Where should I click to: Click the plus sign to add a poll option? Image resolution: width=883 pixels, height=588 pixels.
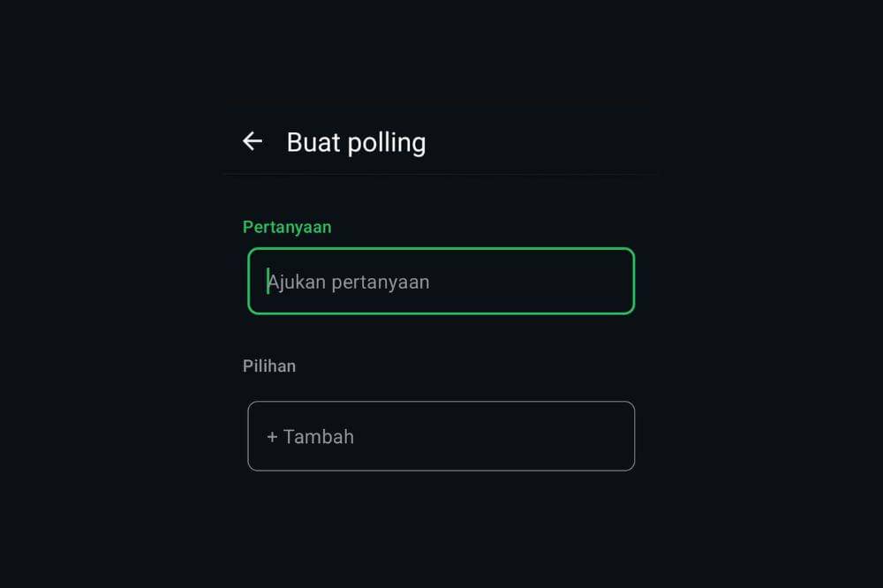(x=272, y=435)
